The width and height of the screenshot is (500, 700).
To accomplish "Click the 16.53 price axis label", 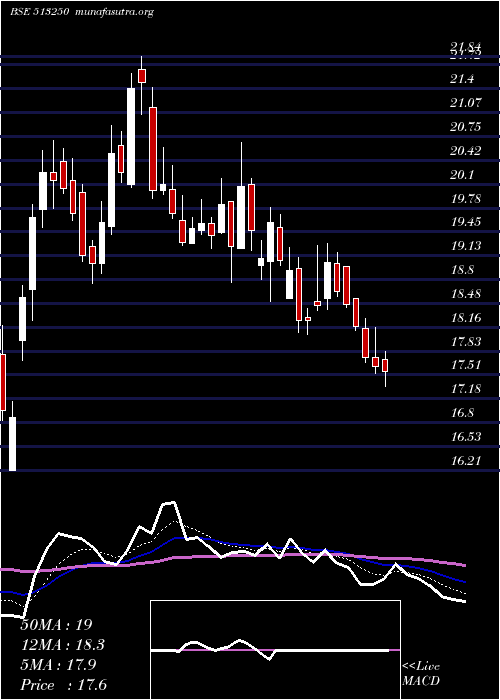I will 466,437.
